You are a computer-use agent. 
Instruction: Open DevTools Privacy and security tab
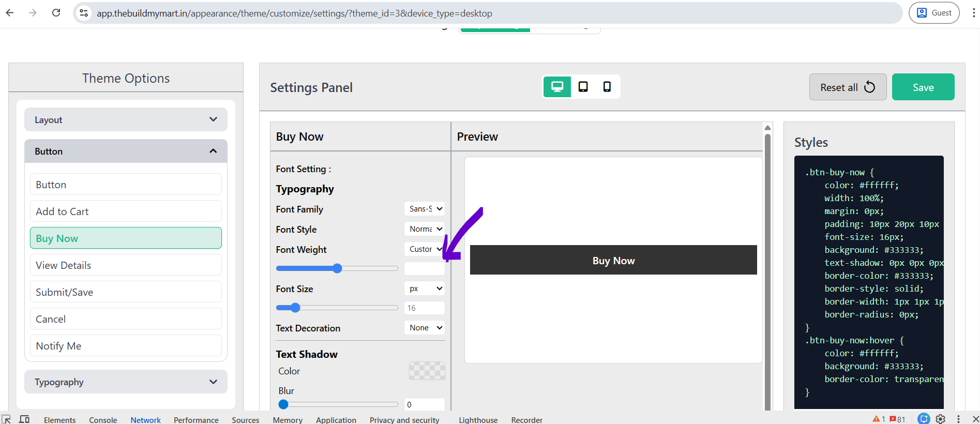pos(404,420)
